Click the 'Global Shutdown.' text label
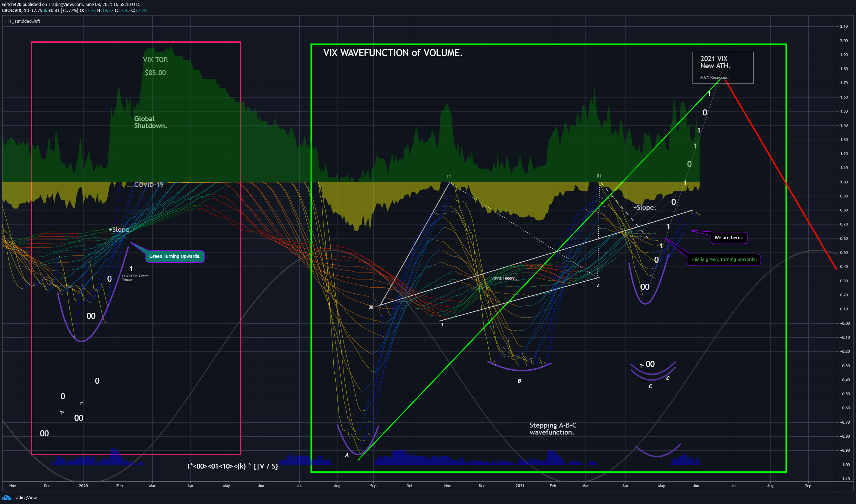This screenshot has width=856, height=504. 151,122
